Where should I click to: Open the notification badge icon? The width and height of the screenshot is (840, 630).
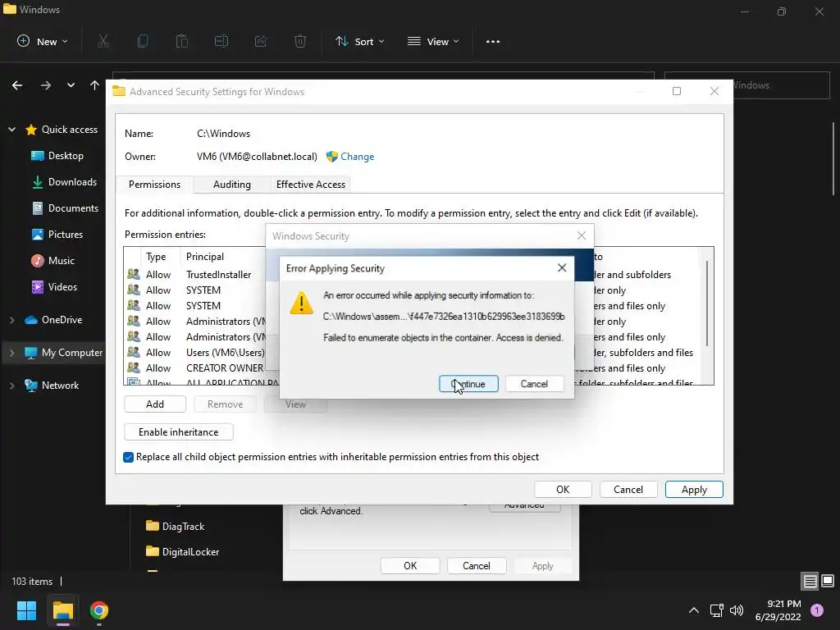[x=817, y=610]
